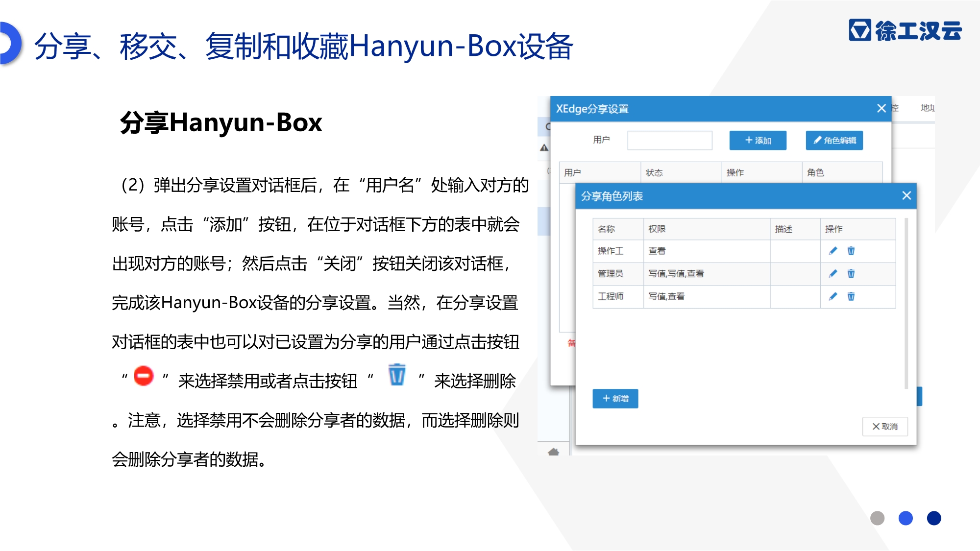This screenshot has width=980, height=551.
Task: Click the blue trash icon in the paragraph
Action: pyautogui.click(x=397, y=375)
